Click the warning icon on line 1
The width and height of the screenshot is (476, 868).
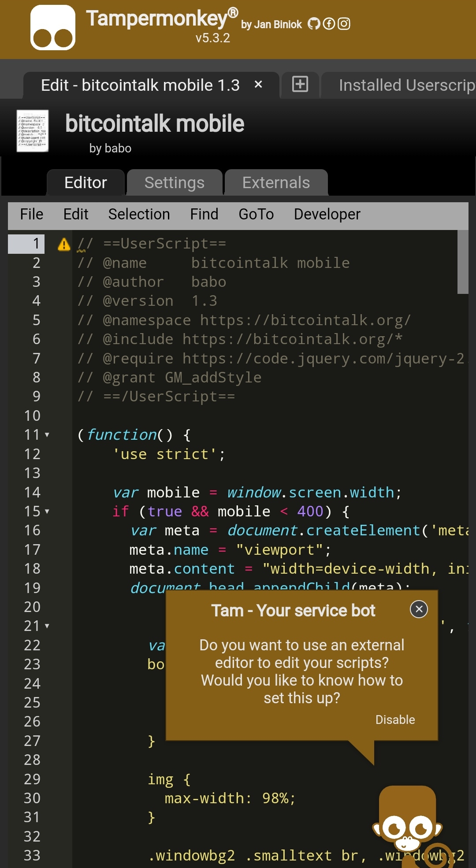click(x=64, y=244)
